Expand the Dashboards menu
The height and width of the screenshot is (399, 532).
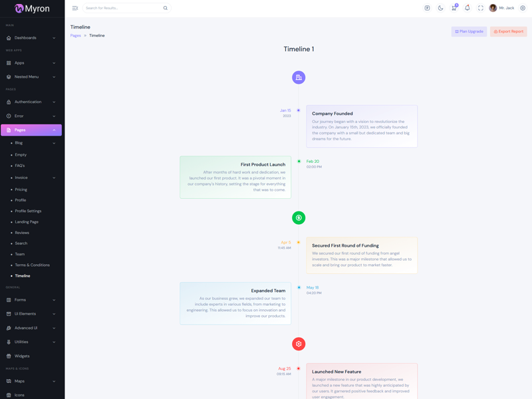(x=31, y=38)
